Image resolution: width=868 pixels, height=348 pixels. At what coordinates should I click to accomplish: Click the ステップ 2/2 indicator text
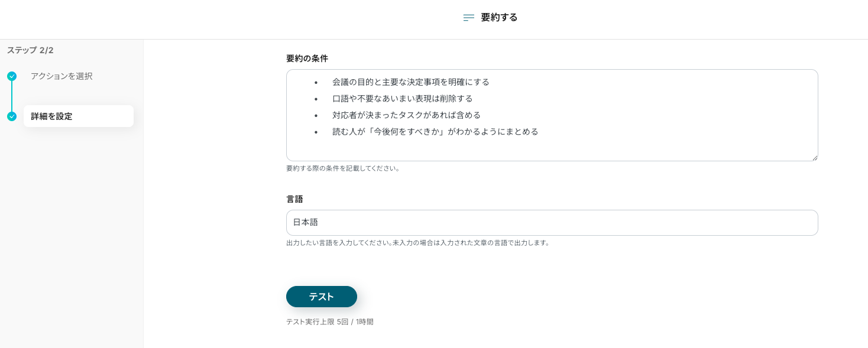point(30,50)
